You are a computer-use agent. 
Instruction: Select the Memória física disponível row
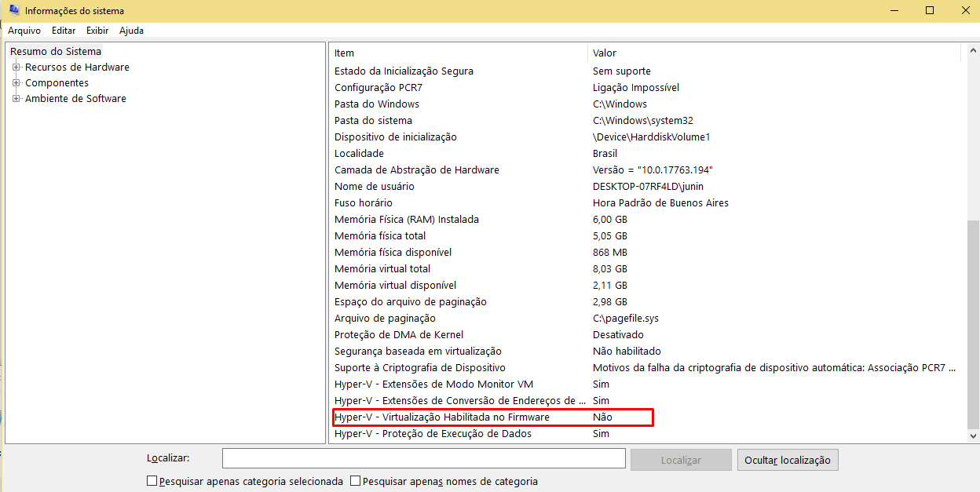(x=645, y=253)
